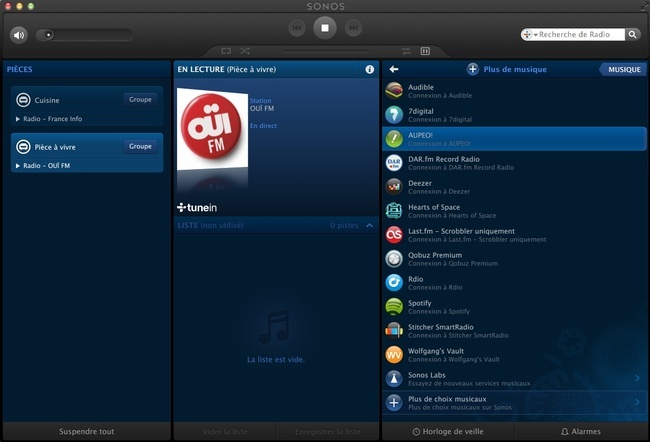Select the Hearts of Space icon
Image resolution: width=650 pixels, height=442 pixels.
(x=394, y=211)
